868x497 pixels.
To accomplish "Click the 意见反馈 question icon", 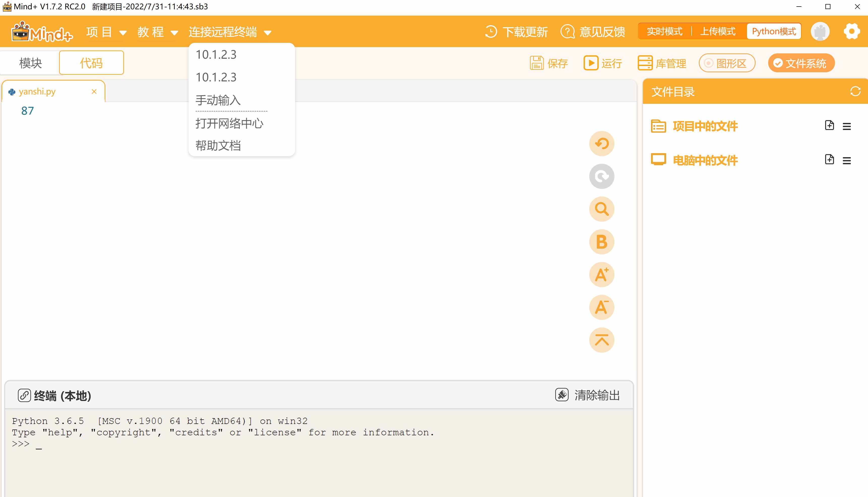I will click(x=568, y=32).
